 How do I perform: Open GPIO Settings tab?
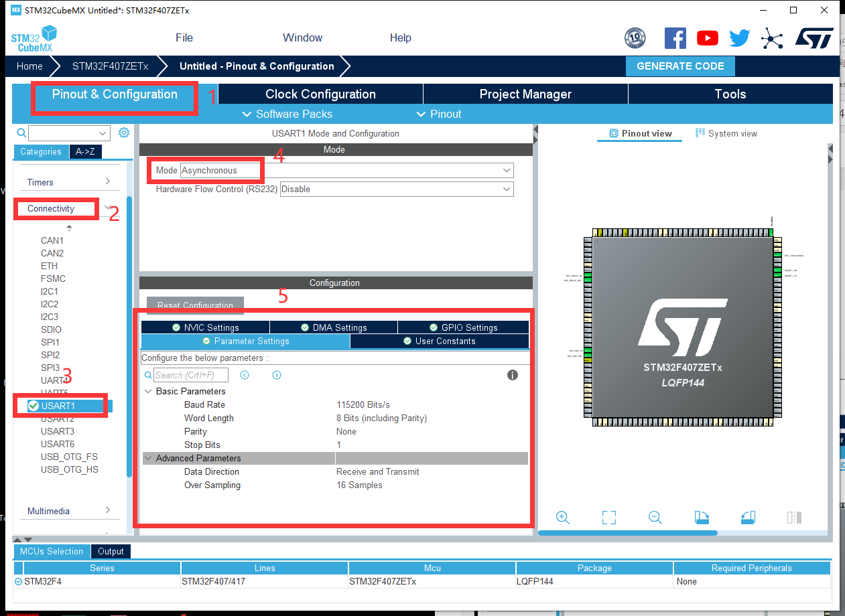tap(463, 327)
